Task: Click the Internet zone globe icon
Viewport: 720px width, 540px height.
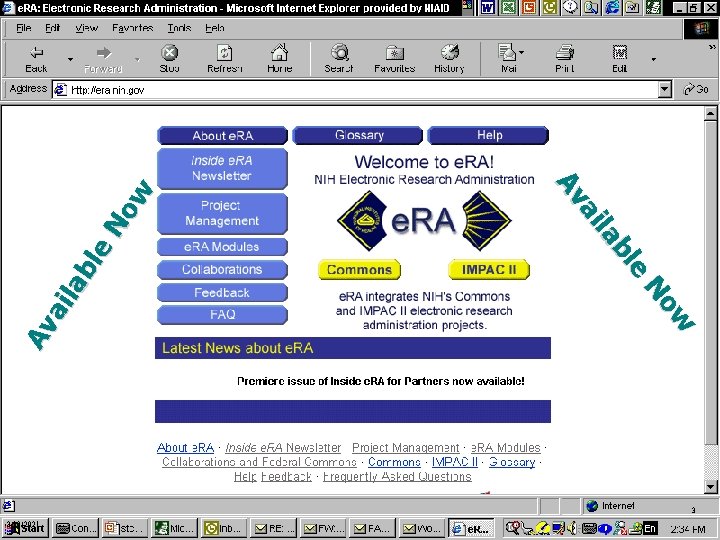Action: (592, 506)
